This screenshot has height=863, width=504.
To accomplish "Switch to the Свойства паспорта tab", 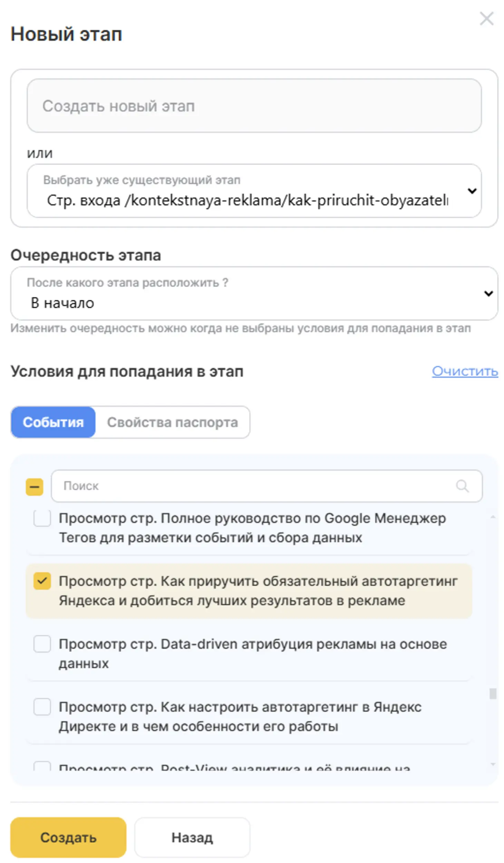I will click(x=172, y=422).
